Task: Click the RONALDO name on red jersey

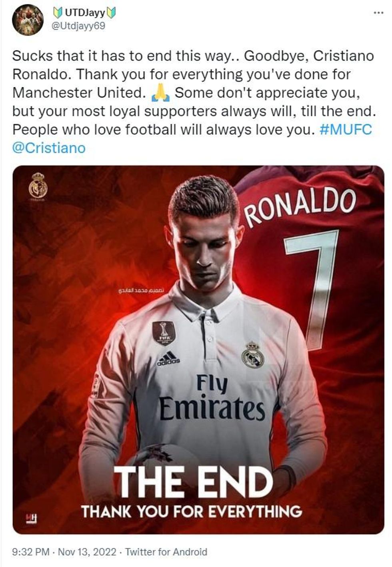Action: [300, 206]
